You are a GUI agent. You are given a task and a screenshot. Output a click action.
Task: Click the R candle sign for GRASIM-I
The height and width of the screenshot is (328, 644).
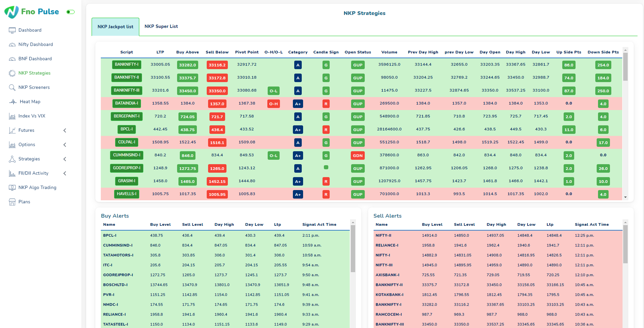click(x=326, y=182)
